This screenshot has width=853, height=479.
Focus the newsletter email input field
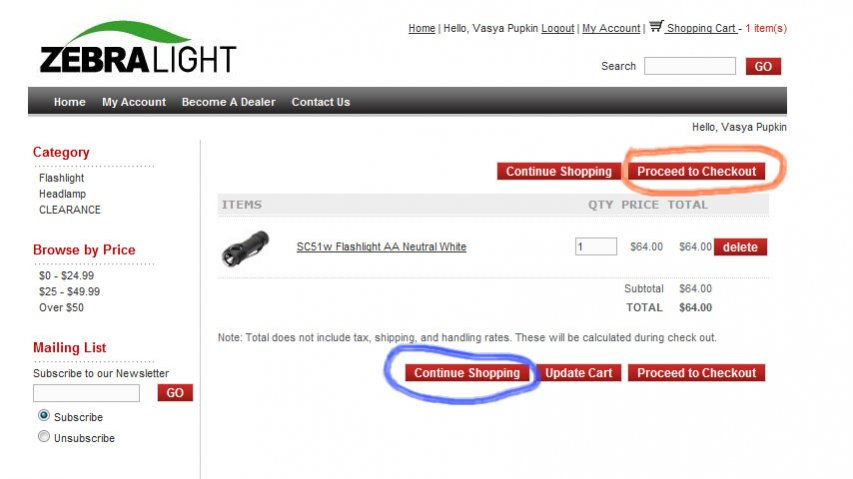86,393
